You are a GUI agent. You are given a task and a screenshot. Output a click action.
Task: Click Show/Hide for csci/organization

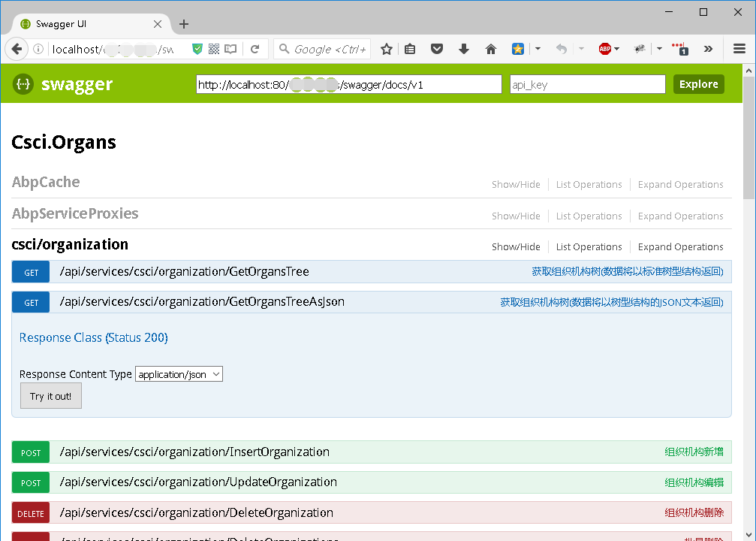[x=516, y=246]
